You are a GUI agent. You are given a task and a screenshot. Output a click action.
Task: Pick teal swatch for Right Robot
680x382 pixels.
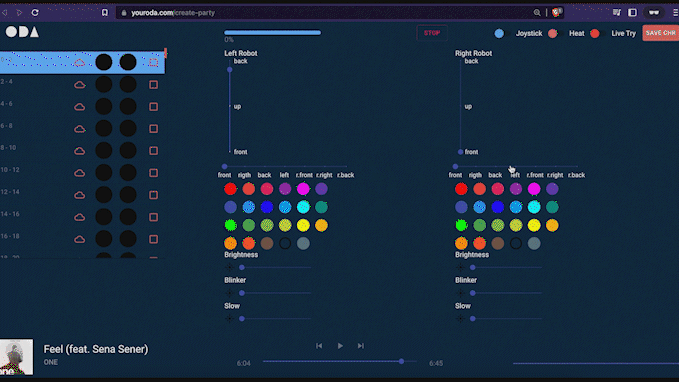coord(552,207)
